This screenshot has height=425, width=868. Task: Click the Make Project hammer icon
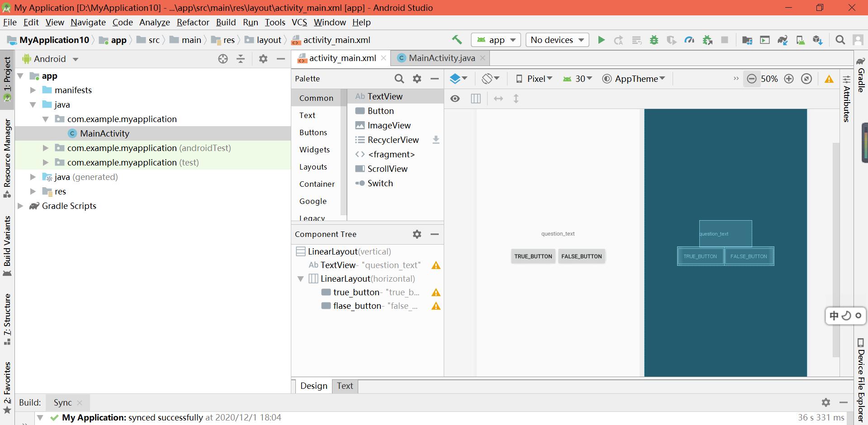pyautogui.click(x=457, y=40)
